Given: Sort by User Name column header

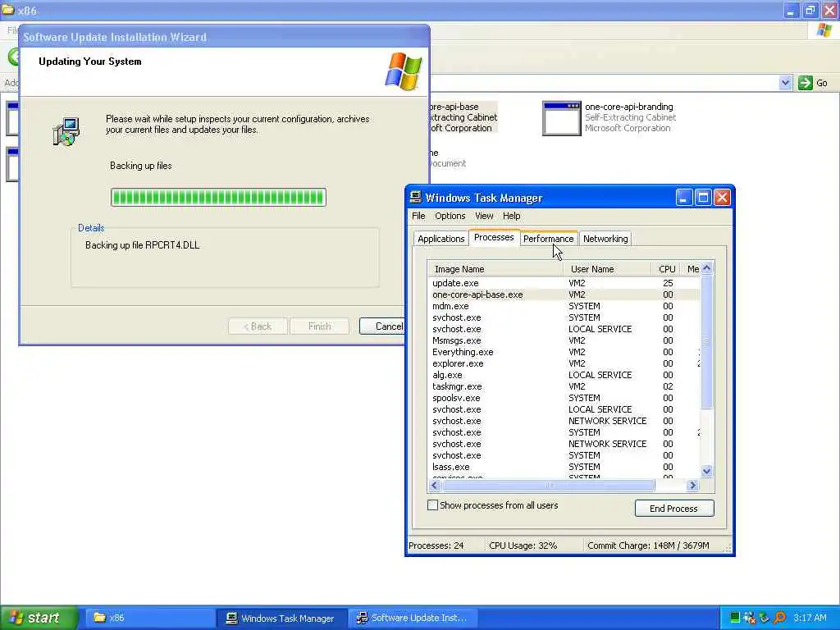Looking at the screenshot, I should click(608, 269).
